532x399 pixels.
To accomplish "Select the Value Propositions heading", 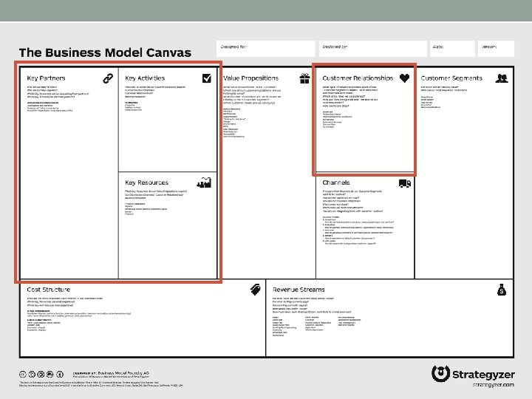I will (x=250, y=78).
